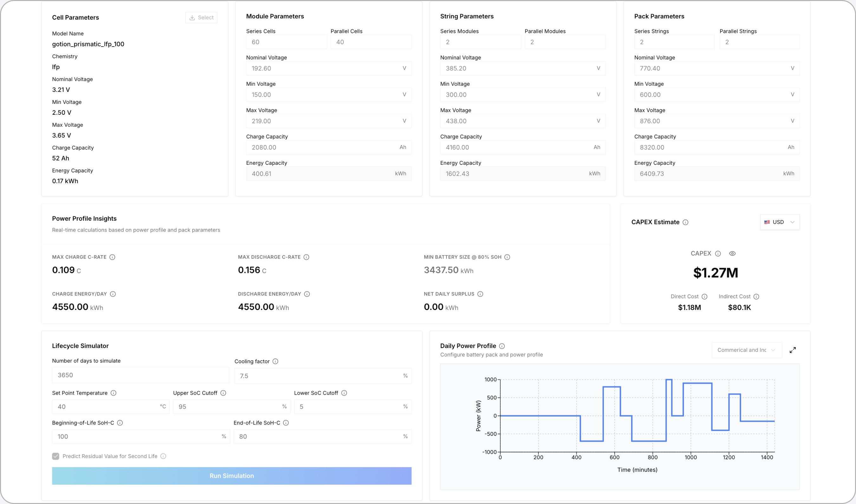Click the Series Strings input field

coord(675,42)
